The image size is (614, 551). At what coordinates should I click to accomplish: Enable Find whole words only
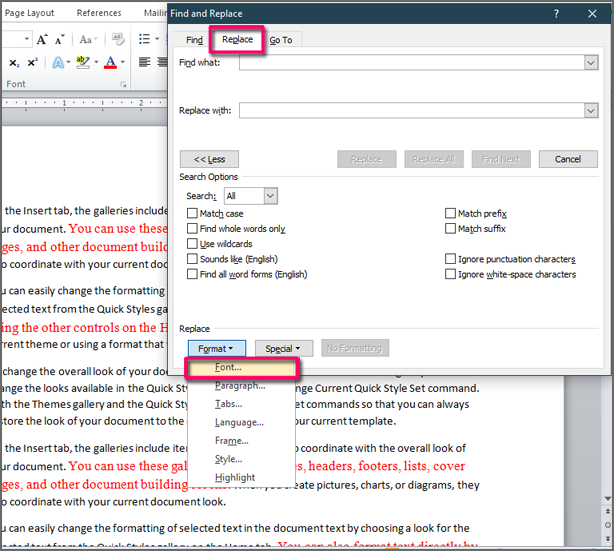point(192,228)
